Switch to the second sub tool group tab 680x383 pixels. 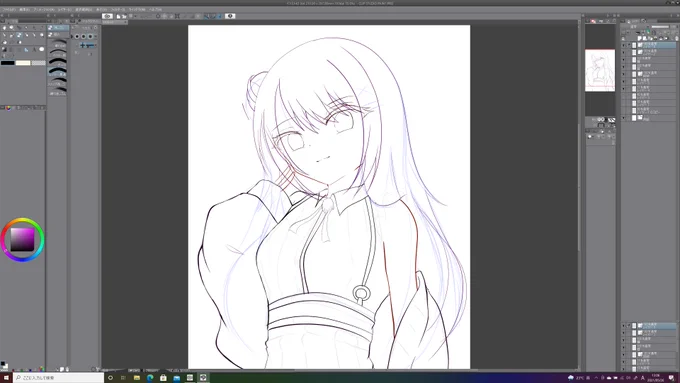click(x=58, y=35)
